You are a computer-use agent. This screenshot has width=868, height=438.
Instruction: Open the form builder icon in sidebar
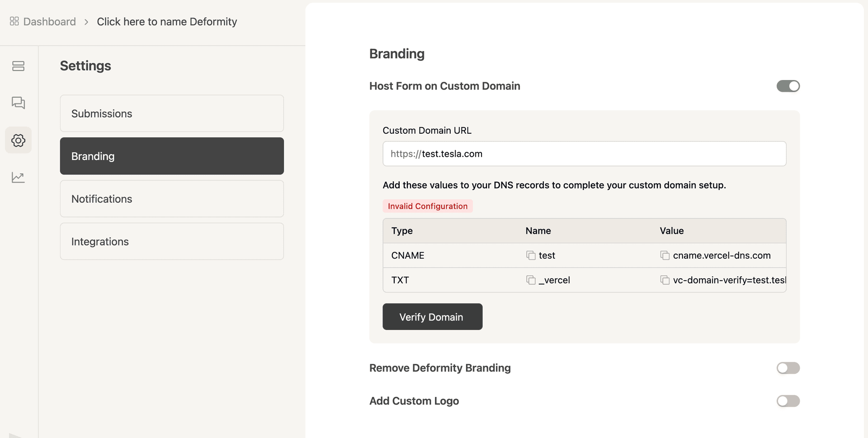coord(18,66)
